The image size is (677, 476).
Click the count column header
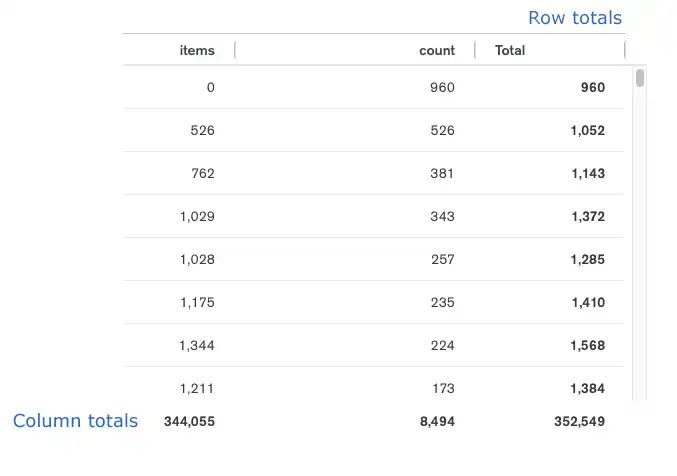coord(437,50)
